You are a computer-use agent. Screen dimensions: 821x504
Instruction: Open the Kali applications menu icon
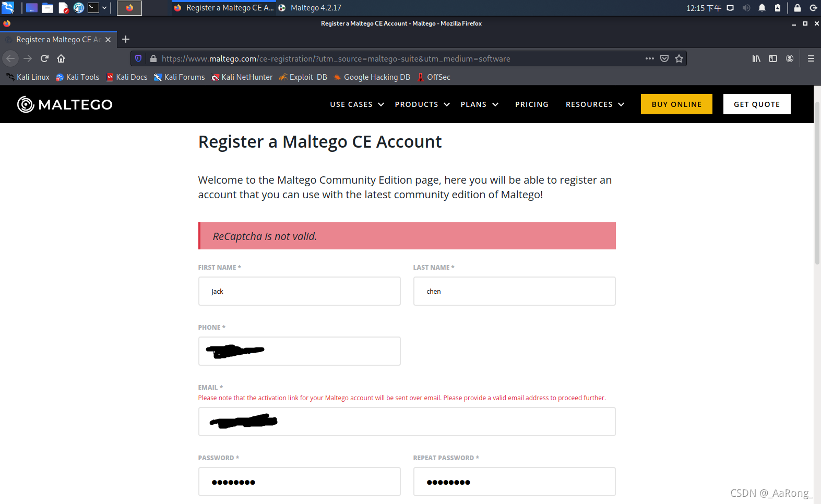pos(8,8)
